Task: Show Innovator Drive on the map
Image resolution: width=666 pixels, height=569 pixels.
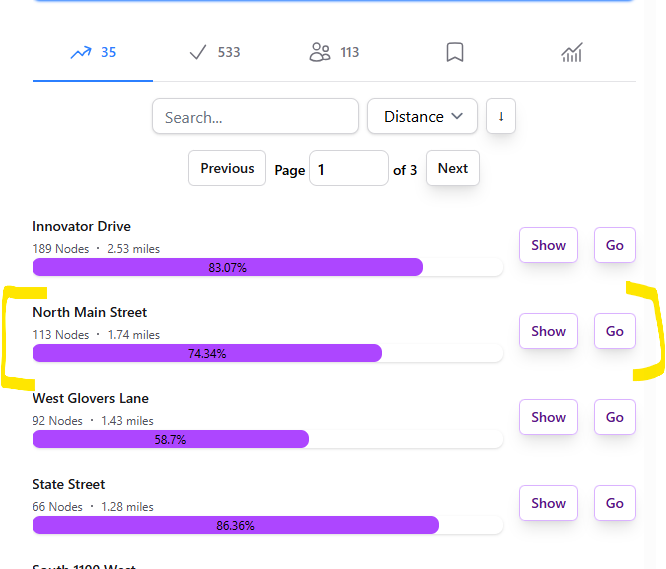Action: tap(548, 246)
